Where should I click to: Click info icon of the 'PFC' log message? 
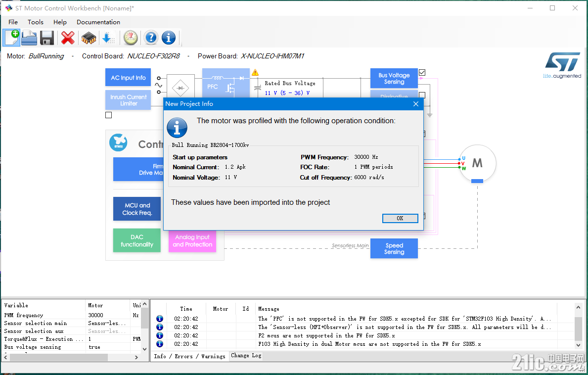click(160, 319)
